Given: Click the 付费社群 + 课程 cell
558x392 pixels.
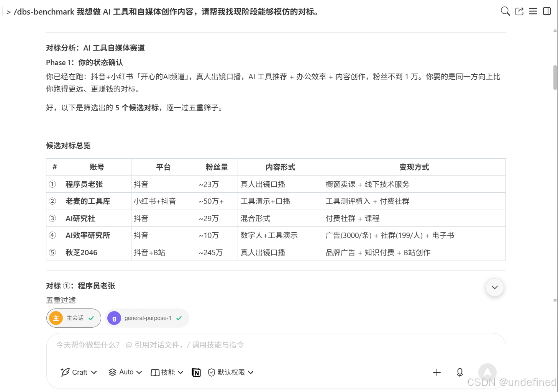Looking at the screenshot, I should pos(414,218).
